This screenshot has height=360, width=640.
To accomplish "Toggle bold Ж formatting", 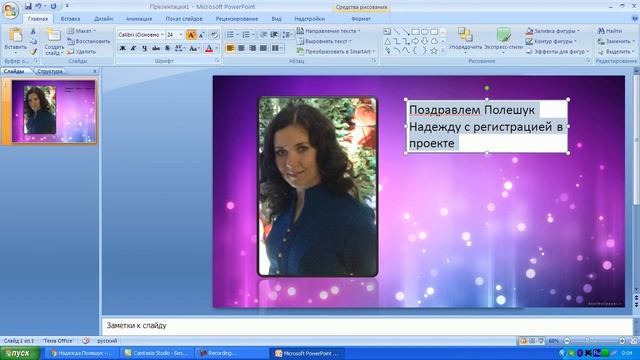I will 122,49.
